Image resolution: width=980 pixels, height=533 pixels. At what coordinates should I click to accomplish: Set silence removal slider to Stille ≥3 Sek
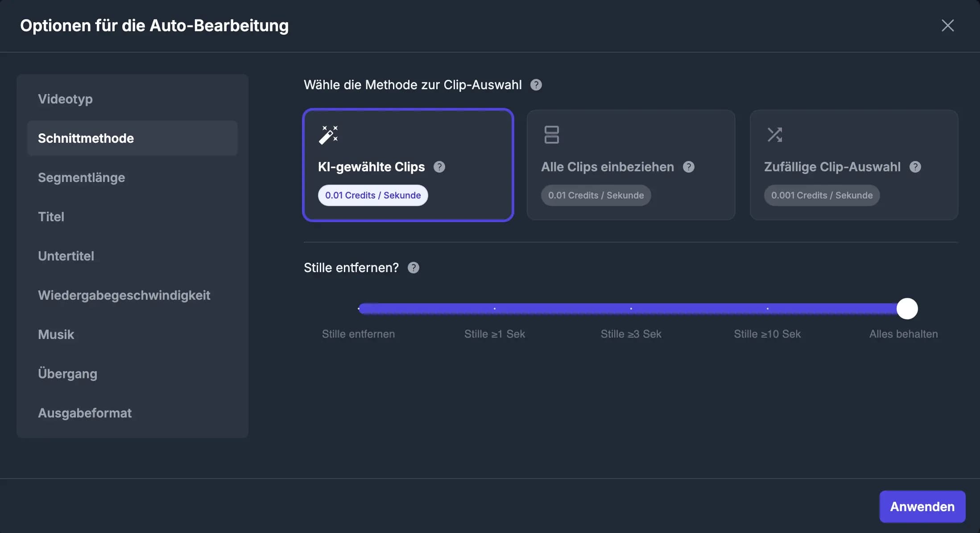(x=631, y=308)
